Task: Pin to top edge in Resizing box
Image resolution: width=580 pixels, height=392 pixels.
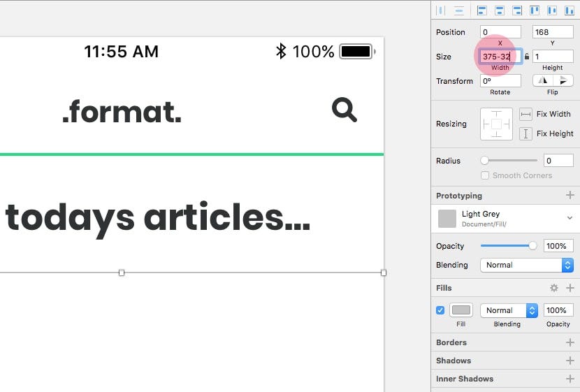Action: (496, 114)
